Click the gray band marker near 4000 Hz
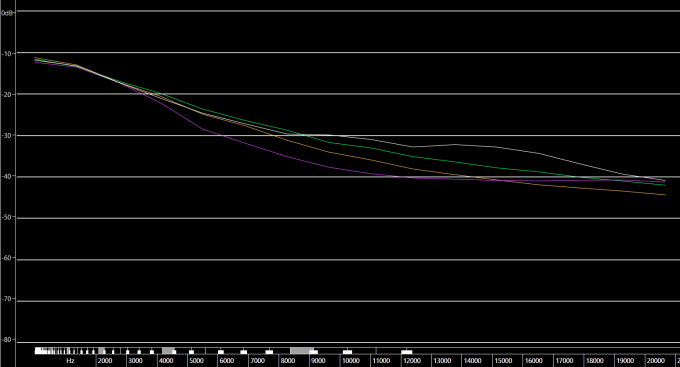 (168, 351)
